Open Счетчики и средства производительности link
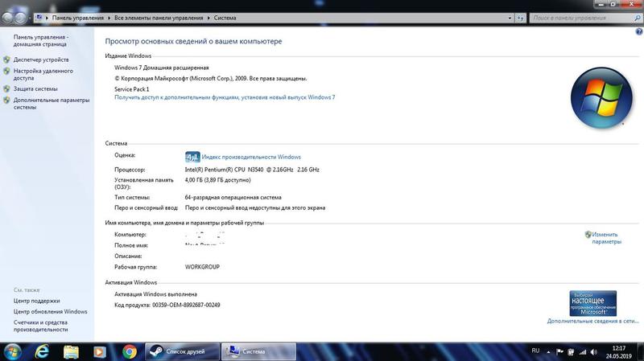 point(40,326)
